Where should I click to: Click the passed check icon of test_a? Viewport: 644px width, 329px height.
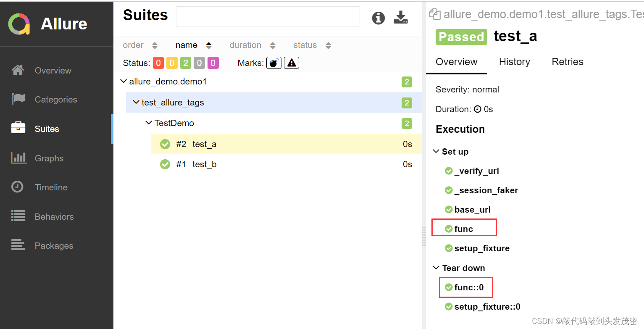(165, 144)
